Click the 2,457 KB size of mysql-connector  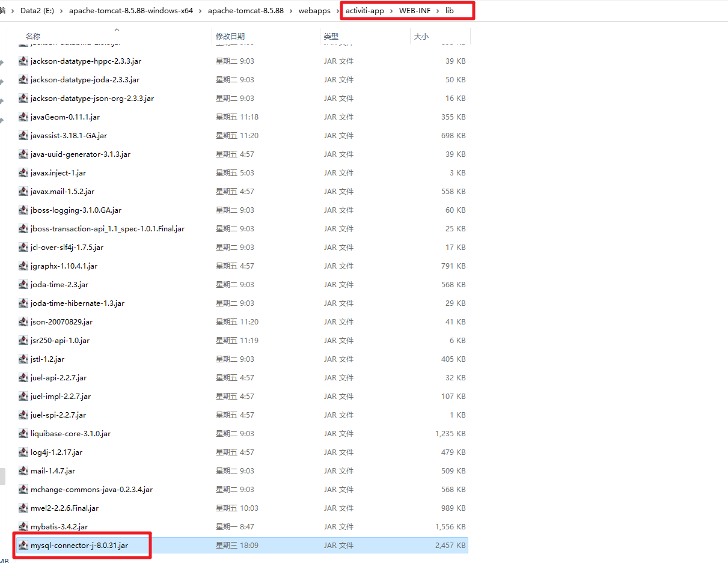click(450, 546)
